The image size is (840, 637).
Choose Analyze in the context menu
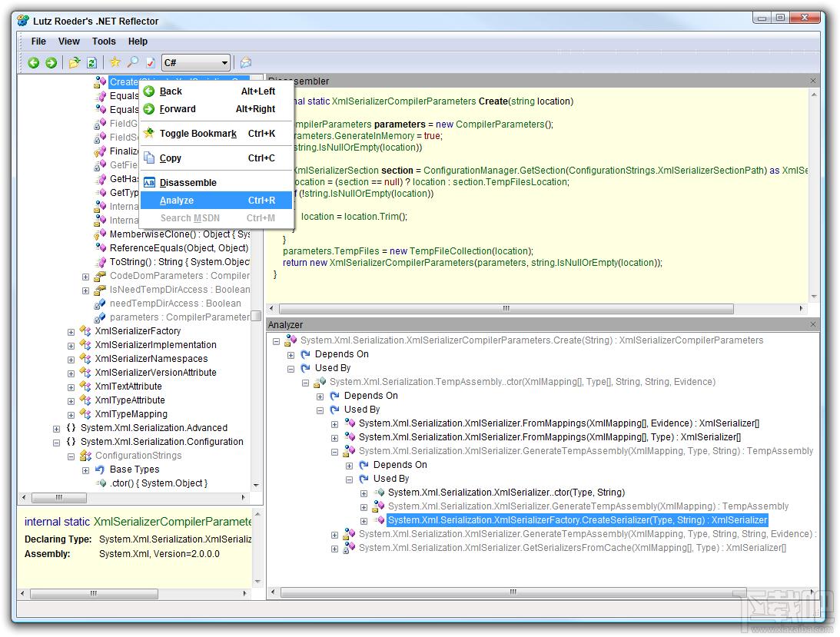pos(216,201)
